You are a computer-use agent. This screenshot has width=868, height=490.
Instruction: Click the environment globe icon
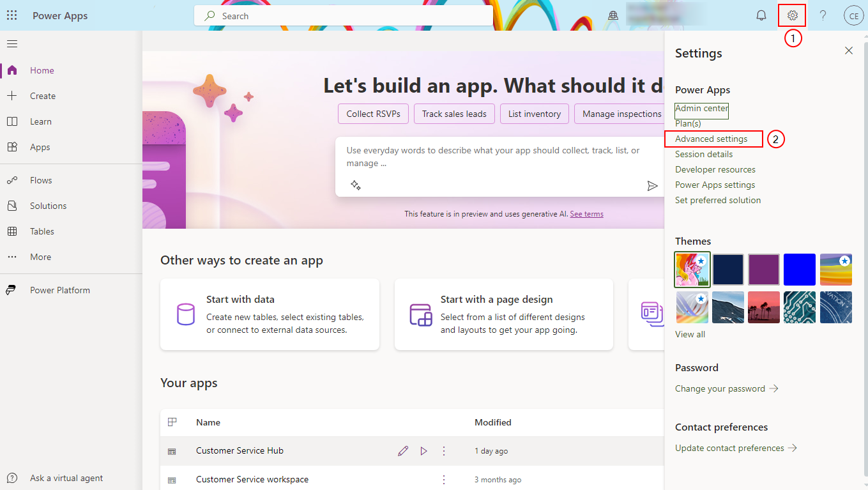pyautogui.click(x=613, y=15)
